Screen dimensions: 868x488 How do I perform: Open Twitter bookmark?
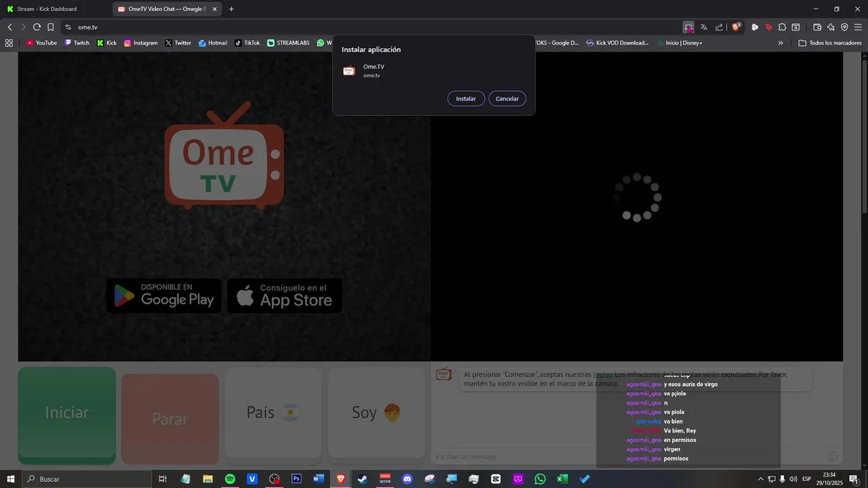click(x=178, y=43)
